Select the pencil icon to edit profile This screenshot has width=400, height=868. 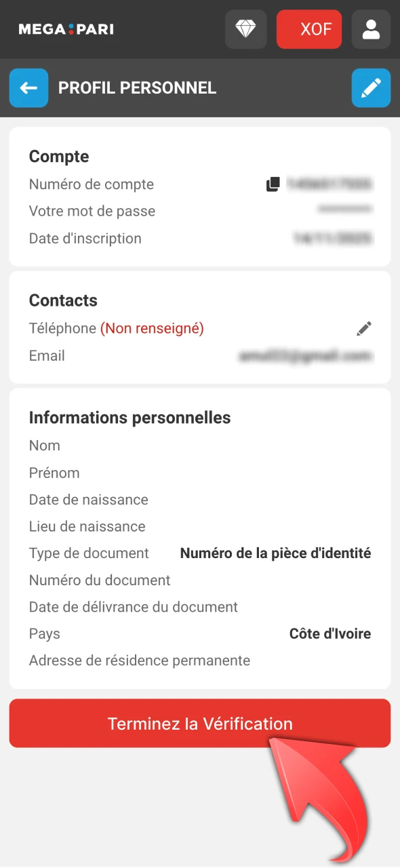coord(371,88)
